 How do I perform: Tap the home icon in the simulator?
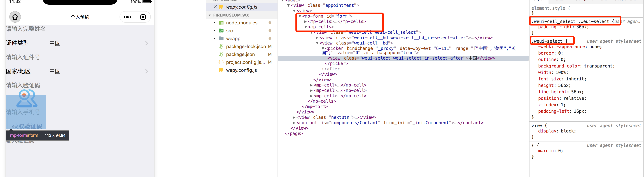15,17
